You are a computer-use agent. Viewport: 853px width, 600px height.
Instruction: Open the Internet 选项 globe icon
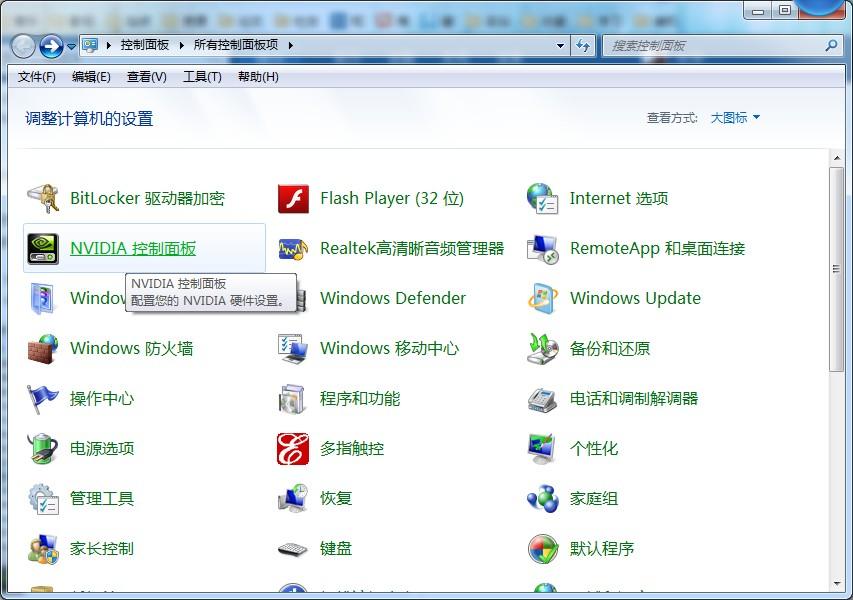point(542,199)
